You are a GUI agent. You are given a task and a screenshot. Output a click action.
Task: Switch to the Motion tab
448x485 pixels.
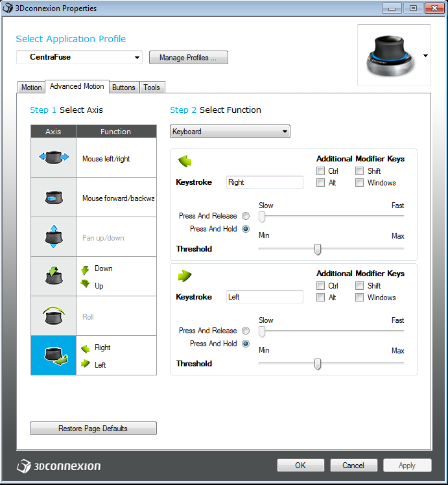point(31,88)
